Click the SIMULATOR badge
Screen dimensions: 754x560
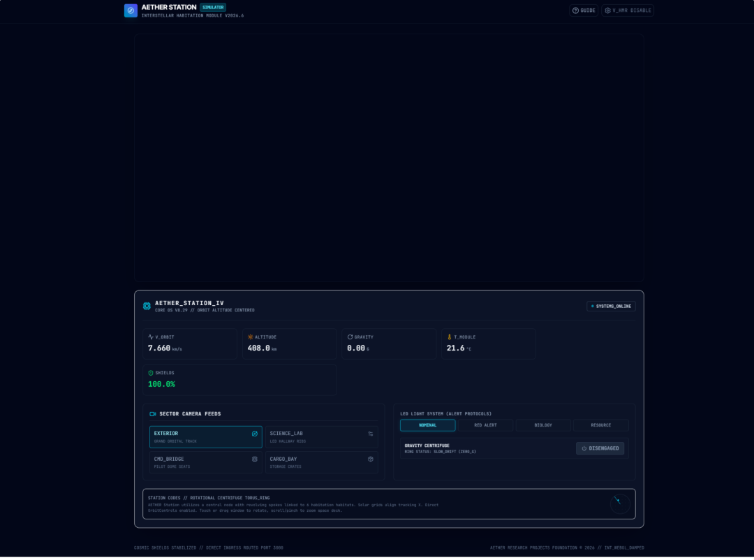(213, 7)
